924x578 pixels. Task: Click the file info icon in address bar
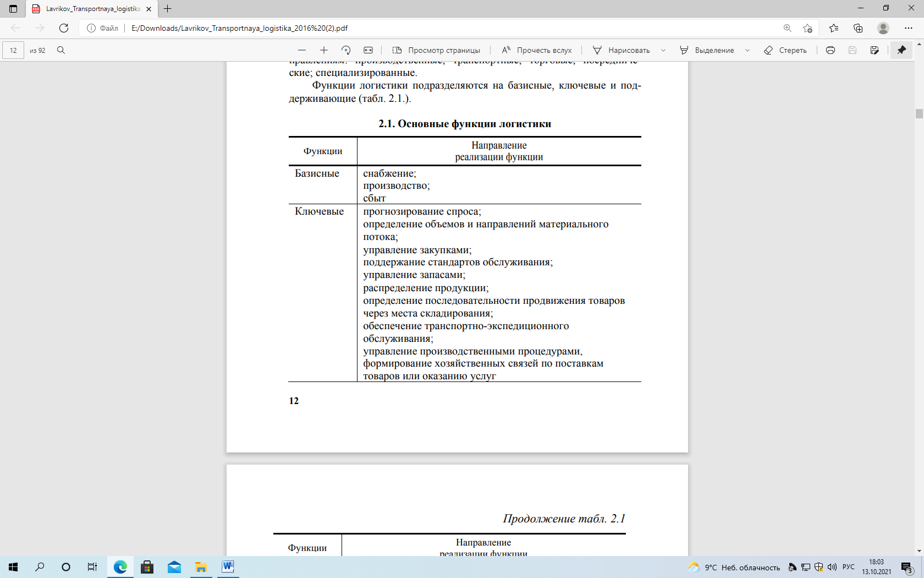(x=91, y=28)
